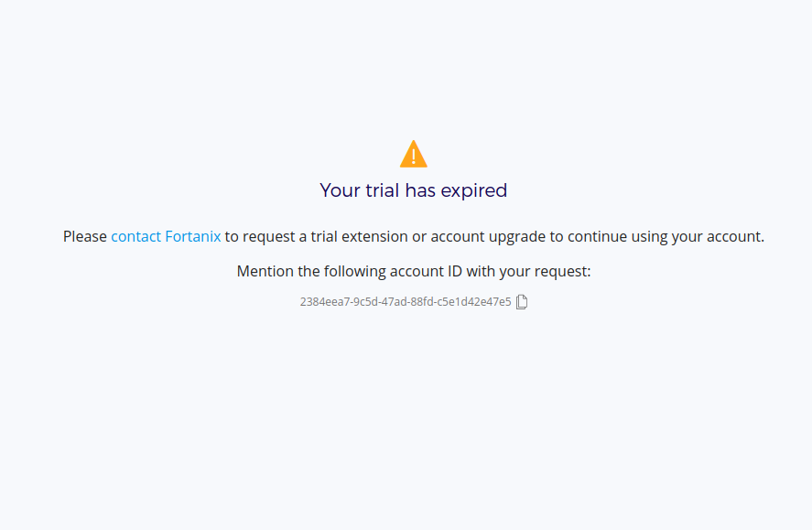The height and width of the screenshot is (530, 812).
Task: Click the word "Mention" above the account ID
Action: 265,271
